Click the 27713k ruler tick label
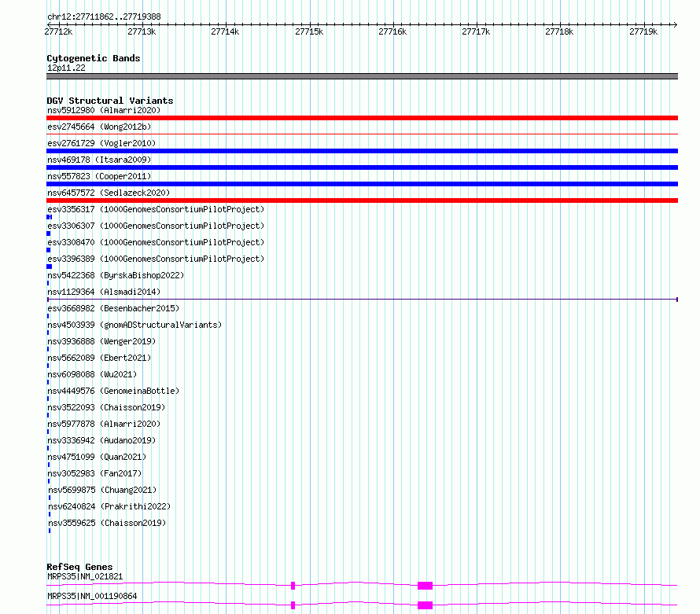Image resolution: width=700 pixels, height=614 pixels. (x=142, y=31)
